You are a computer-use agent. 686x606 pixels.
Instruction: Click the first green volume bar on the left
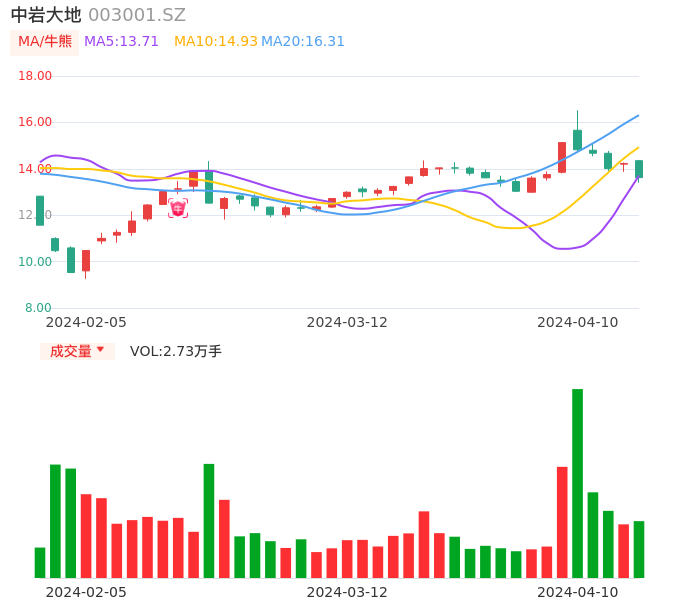(x=40, y=562)
